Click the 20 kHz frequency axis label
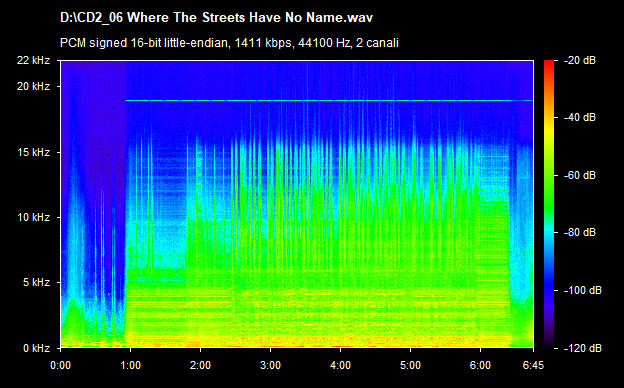Viewport: 624px width, 388px height. click(33, 86)
